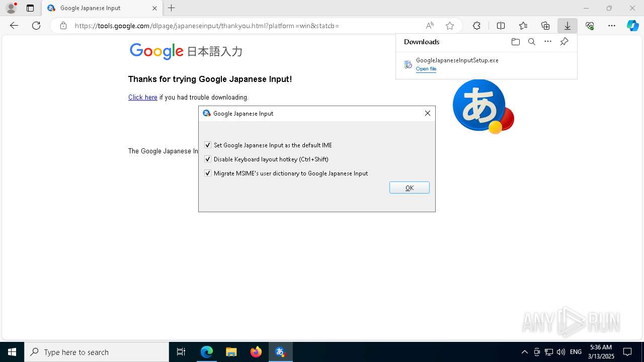Close the Google Japanese Input tab

pyautogui.click(x=154, y=8)
